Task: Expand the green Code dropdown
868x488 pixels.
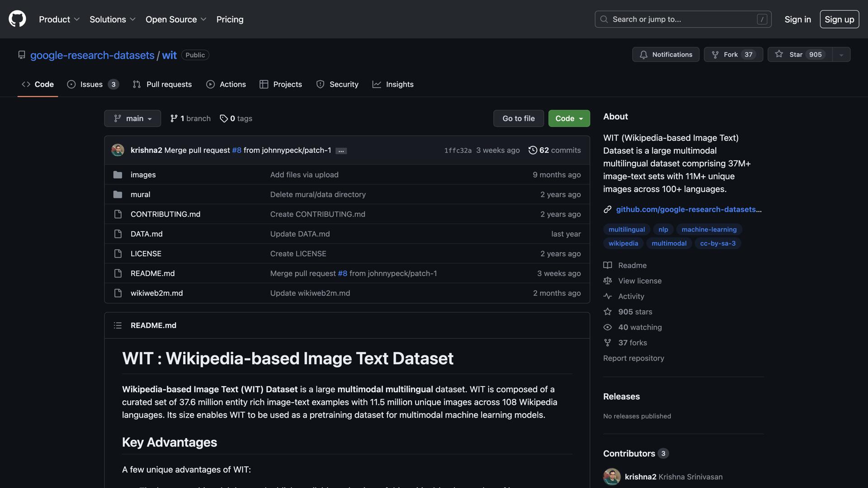Action: click(569, 118)
